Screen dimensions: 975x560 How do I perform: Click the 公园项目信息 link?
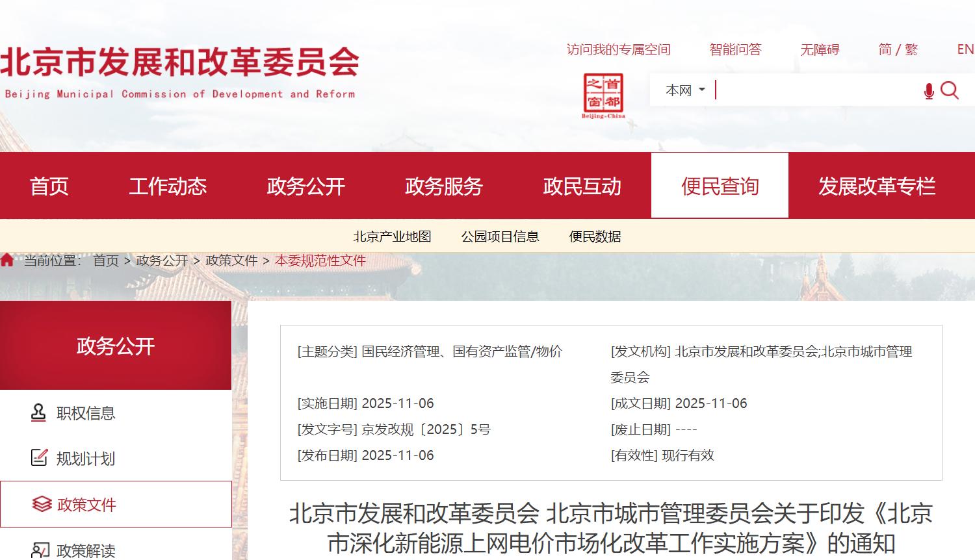[500, 236]
